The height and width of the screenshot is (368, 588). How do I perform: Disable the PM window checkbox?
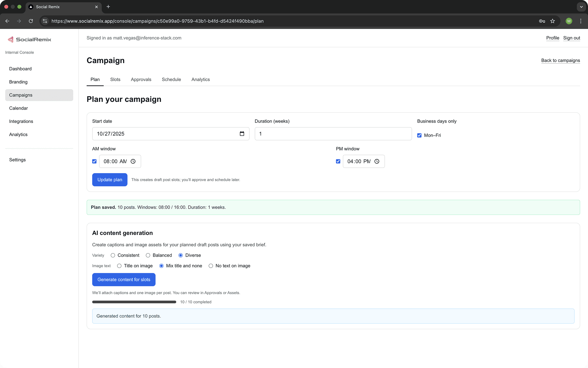338,161
